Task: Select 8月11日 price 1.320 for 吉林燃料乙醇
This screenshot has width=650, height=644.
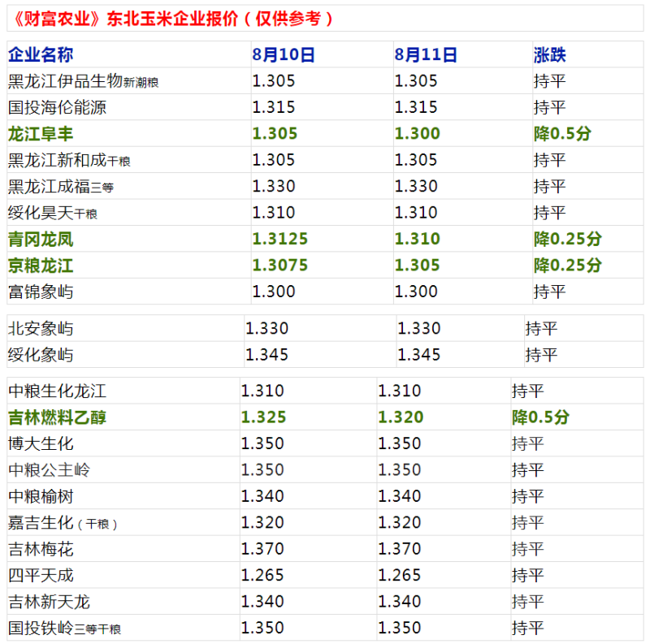Action: 401,417
